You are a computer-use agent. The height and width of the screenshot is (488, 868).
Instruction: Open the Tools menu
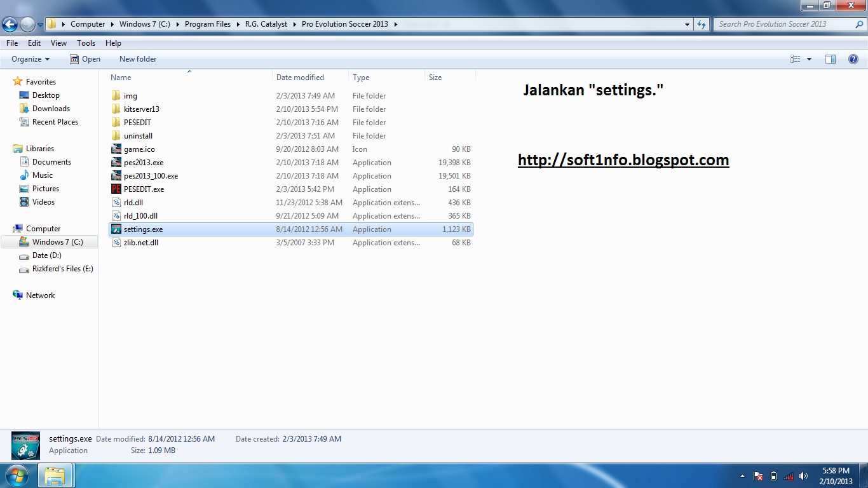pyautogui.click(x=86, y=43)
